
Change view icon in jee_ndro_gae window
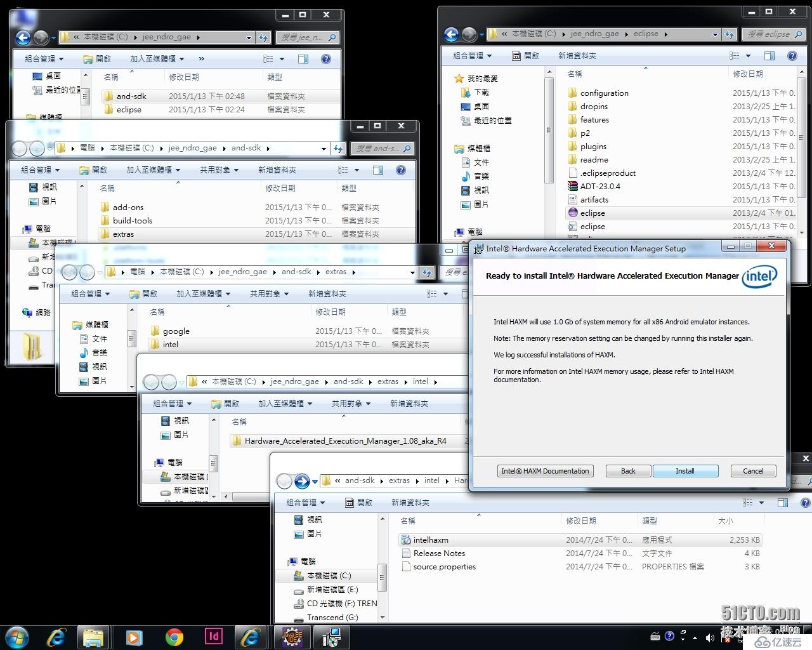coord(269,59)
